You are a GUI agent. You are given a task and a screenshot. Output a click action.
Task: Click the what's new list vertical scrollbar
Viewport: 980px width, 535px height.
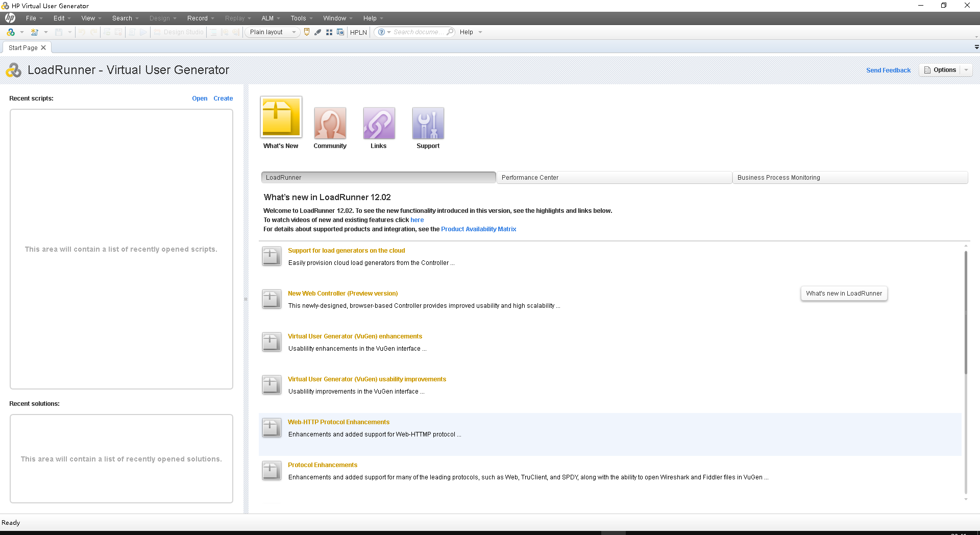966,312
